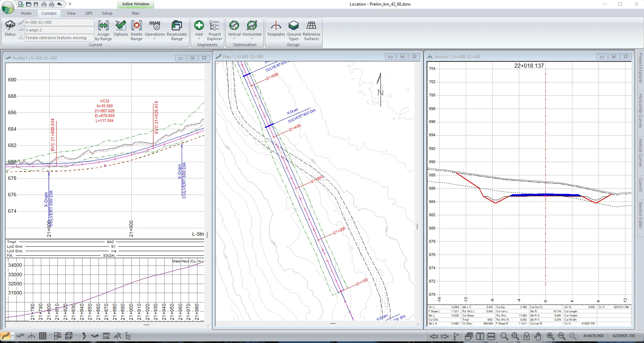The image size is (644, 343).
Task: Open Section Editor side panel tab
Action: (x=640, y=215)
